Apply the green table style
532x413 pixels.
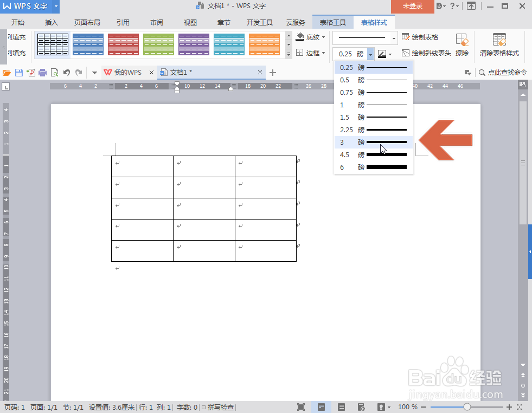(x=158, y=44)
